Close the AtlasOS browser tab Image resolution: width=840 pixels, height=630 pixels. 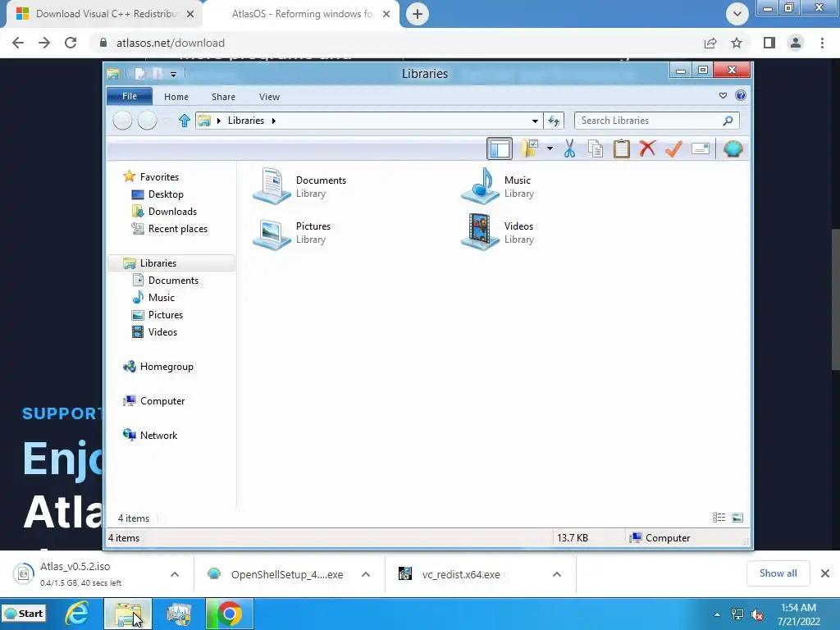pyautogui.click(x=386, y=14)
